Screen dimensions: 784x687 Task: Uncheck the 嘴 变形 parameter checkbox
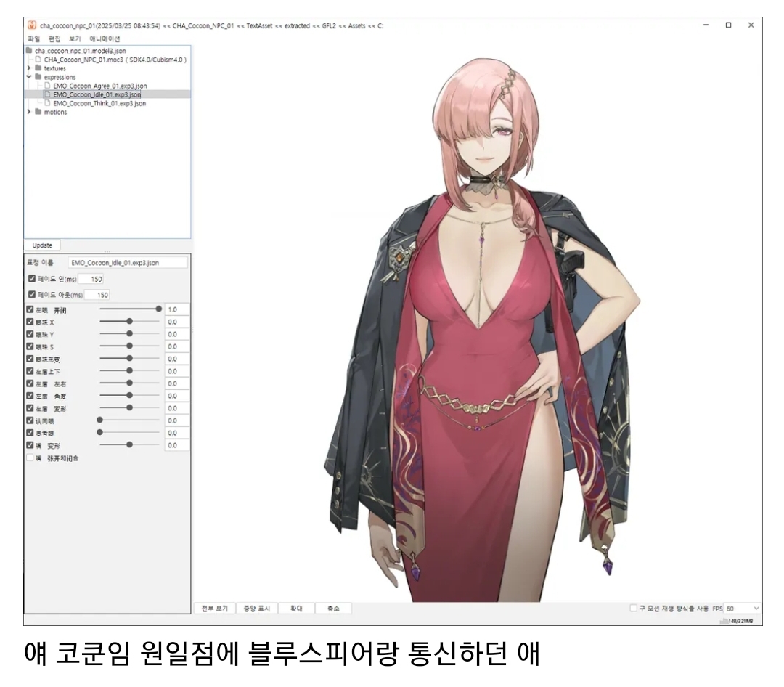click(x=30, y=445)
